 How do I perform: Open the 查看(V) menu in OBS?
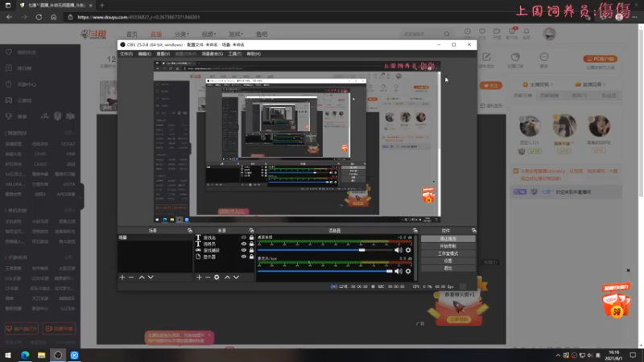pyautogui.click(x=163, y=54)
